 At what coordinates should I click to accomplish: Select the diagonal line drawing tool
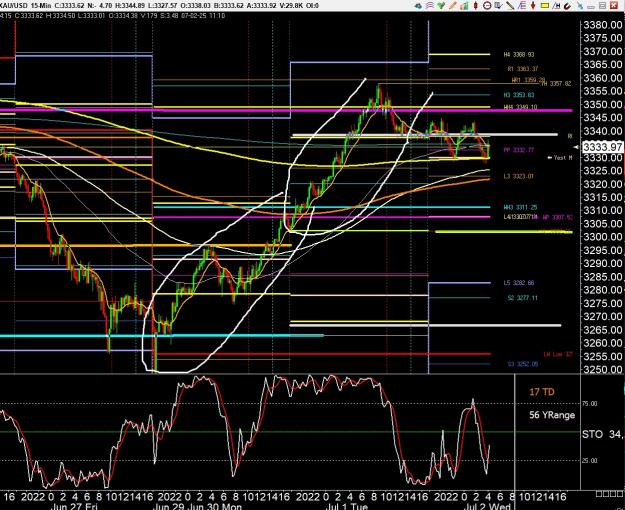[x=510, y=6]
